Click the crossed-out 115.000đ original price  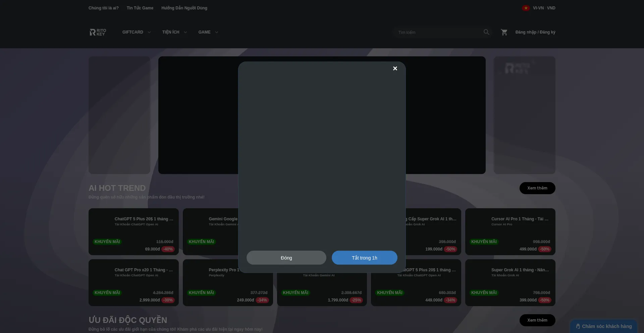coord(165,242)
